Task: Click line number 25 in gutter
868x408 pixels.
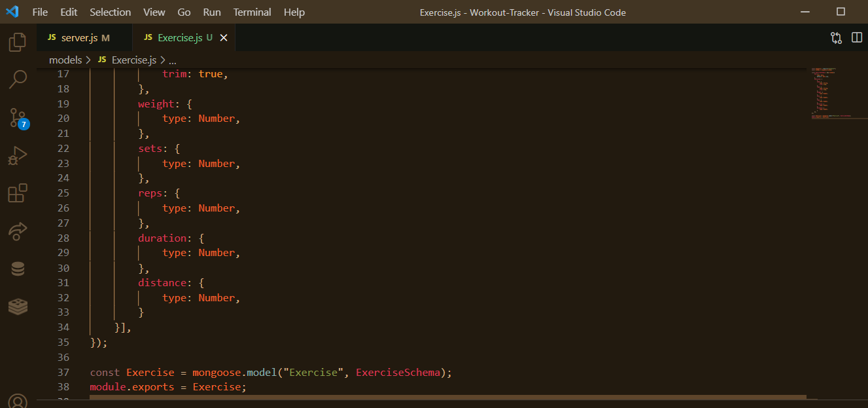Action: [x=63, y=193]
